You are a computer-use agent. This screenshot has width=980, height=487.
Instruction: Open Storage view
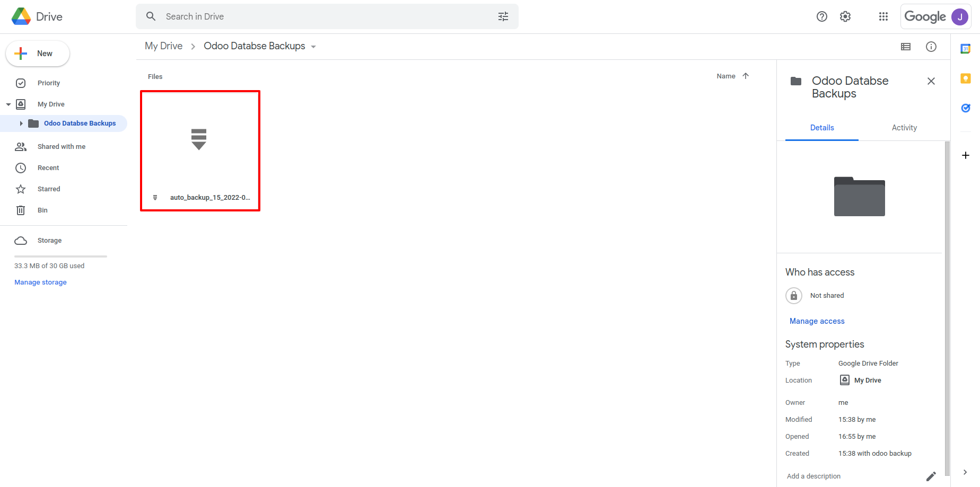pyautogui.click(x=49, y=241)
